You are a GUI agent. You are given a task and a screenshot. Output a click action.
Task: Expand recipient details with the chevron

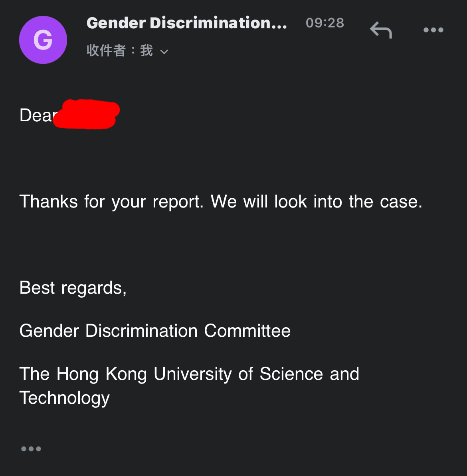click(164, 52)
